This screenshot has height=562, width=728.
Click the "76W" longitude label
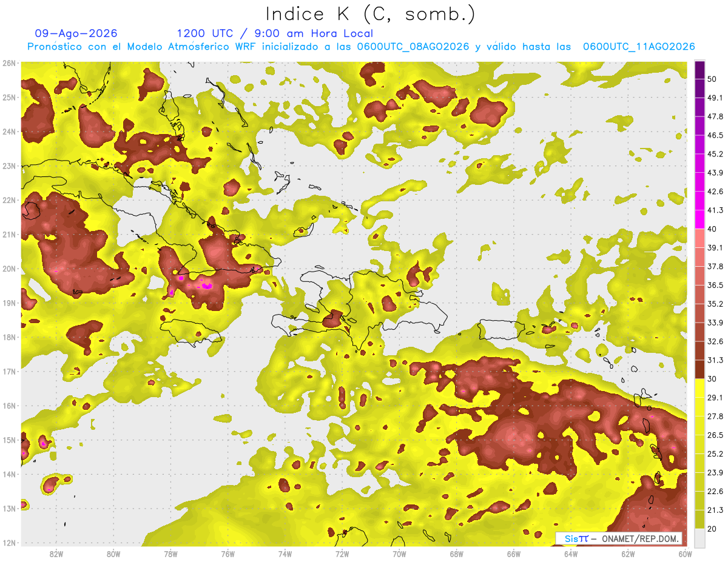point(228,554)
